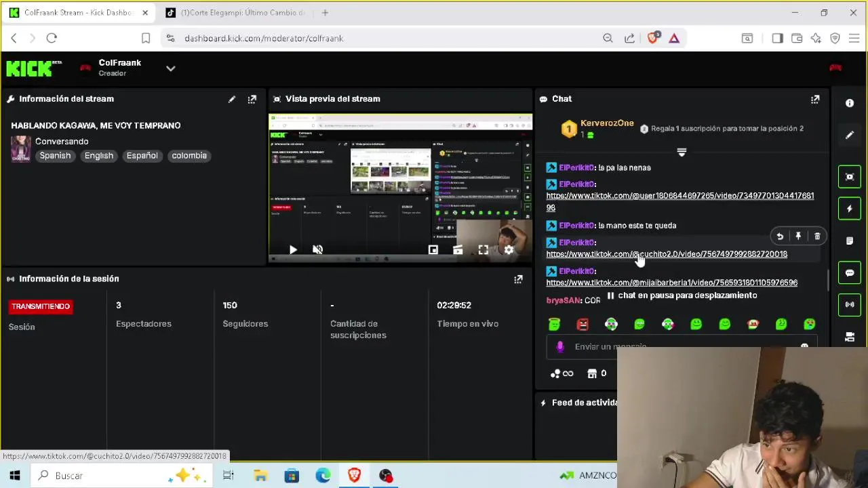Select the English tag
This screenshot has height=488, width=868.
pos(99,156)
